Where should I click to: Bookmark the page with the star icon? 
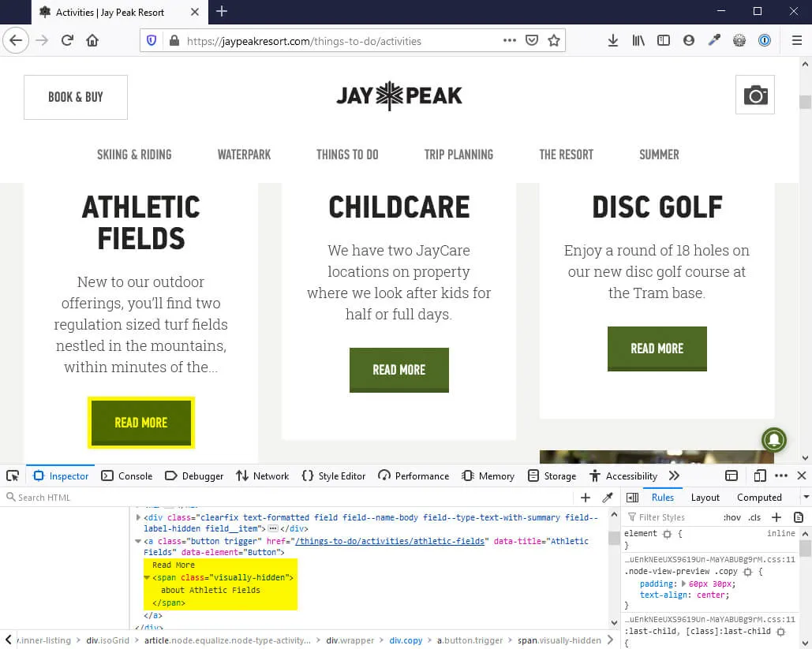point(553,40)
